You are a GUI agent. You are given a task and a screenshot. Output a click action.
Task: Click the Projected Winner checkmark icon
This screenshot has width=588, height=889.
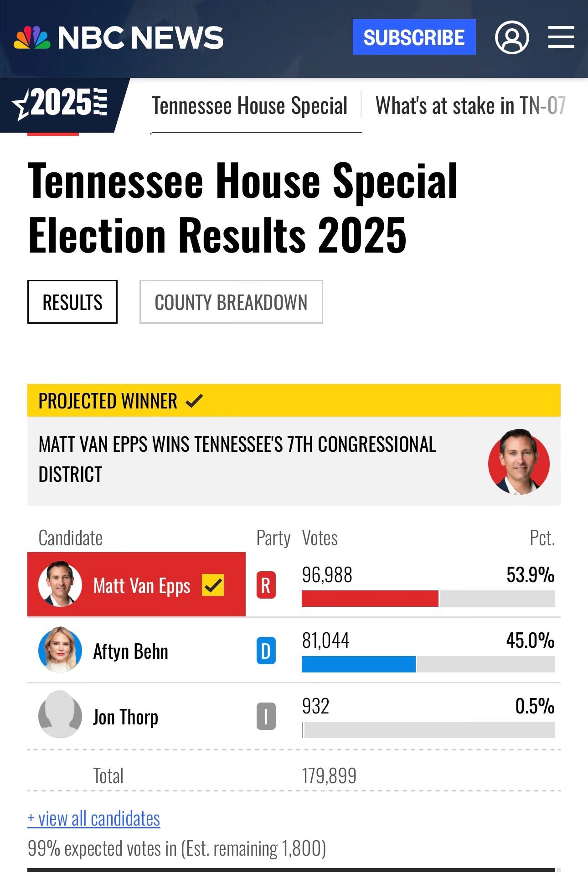coord(194,401)
